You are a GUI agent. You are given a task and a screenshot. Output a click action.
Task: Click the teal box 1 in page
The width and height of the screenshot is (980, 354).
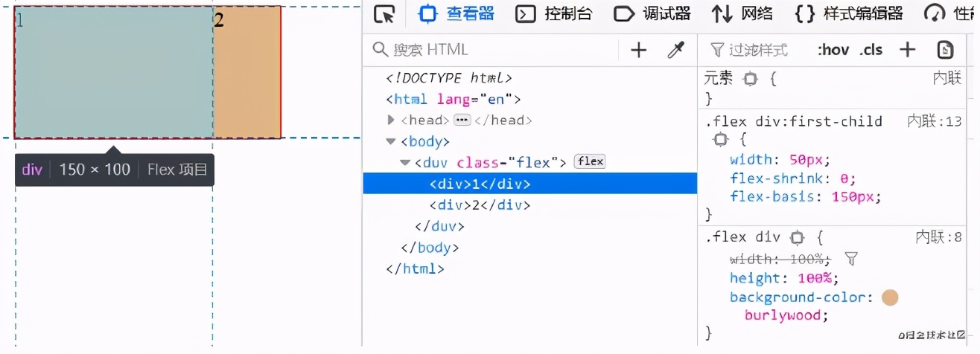[114, 72]
